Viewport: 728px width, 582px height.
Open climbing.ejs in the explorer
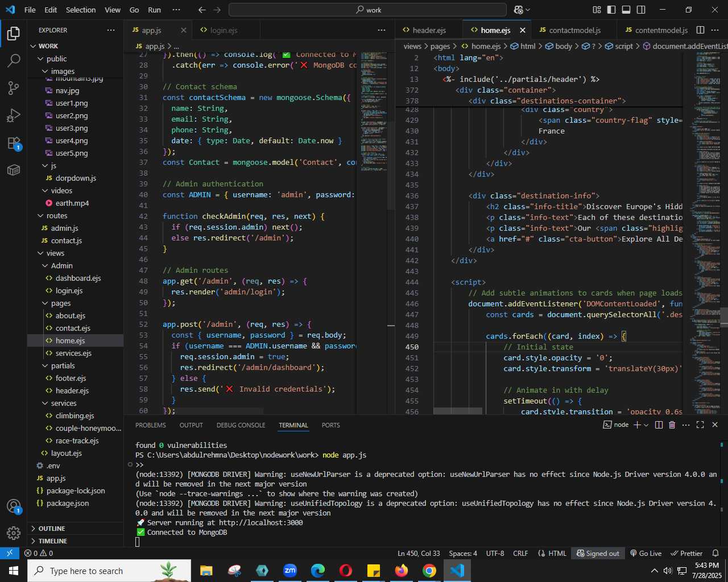[x=75, y=415]
